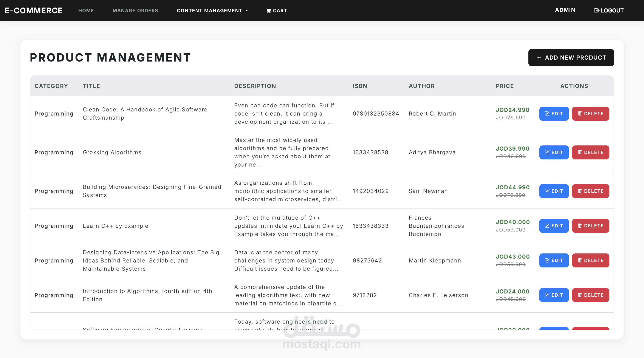Viewport: 644px width, 358px height.
Task: Click the JOD43.000 price
Action: [513, 257]
